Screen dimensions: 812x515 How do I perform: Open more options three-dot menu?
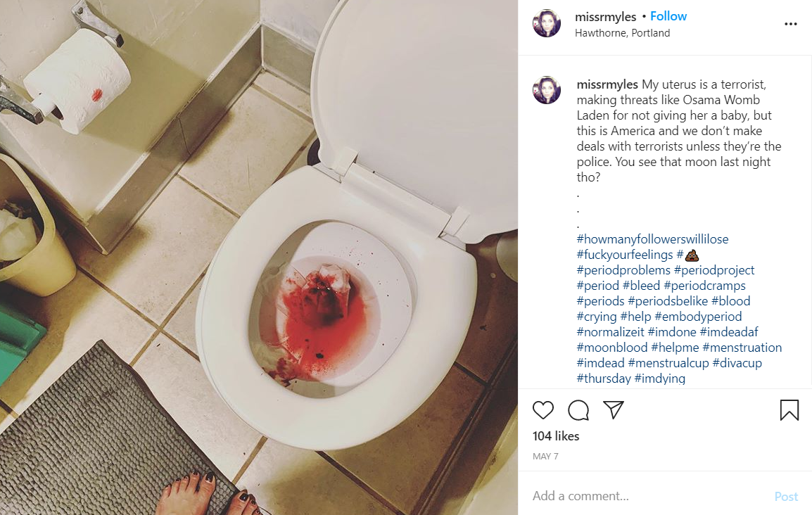[790, 24]
